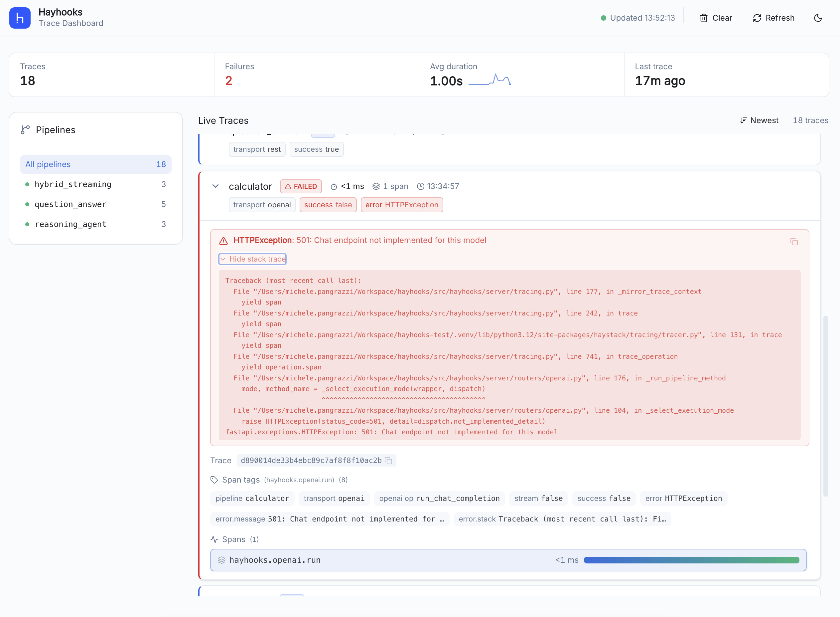Click the 'error HTTPException' span tag in Span tags
Image resolution: width=840 pixels, height=617 pixels.
(684, 498)
